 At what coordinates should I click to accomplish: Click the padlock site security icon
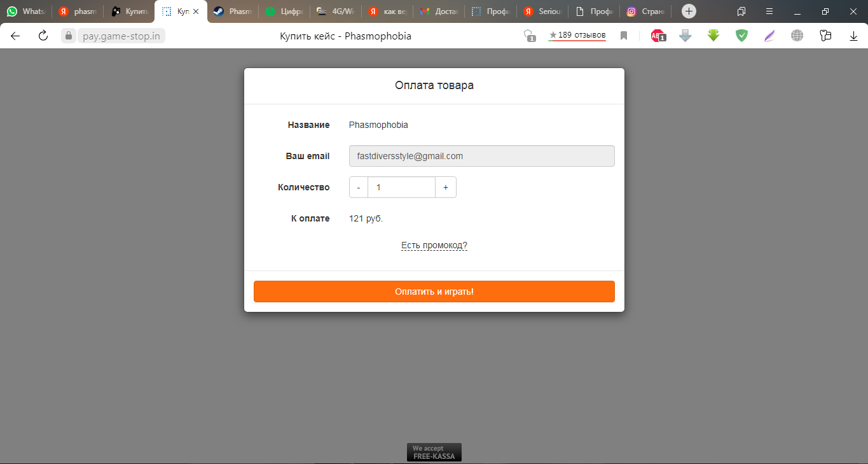point(69,36)
